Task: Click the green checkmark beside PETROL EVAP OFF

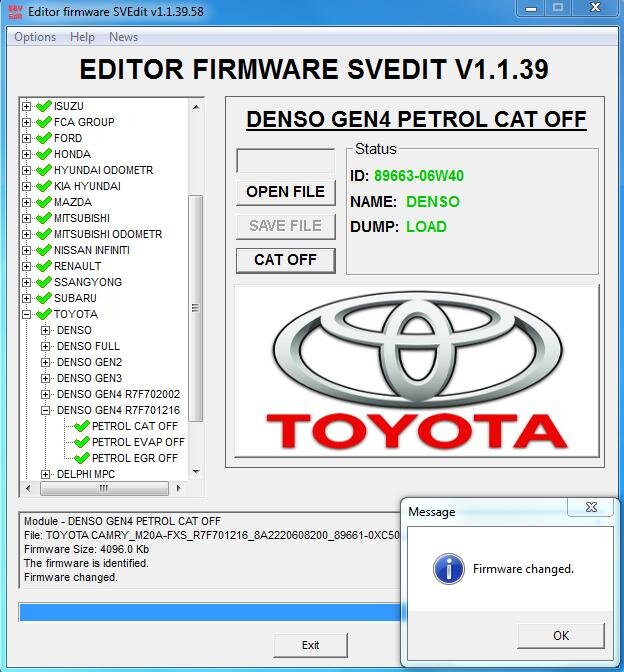Action: coord(81,442)
